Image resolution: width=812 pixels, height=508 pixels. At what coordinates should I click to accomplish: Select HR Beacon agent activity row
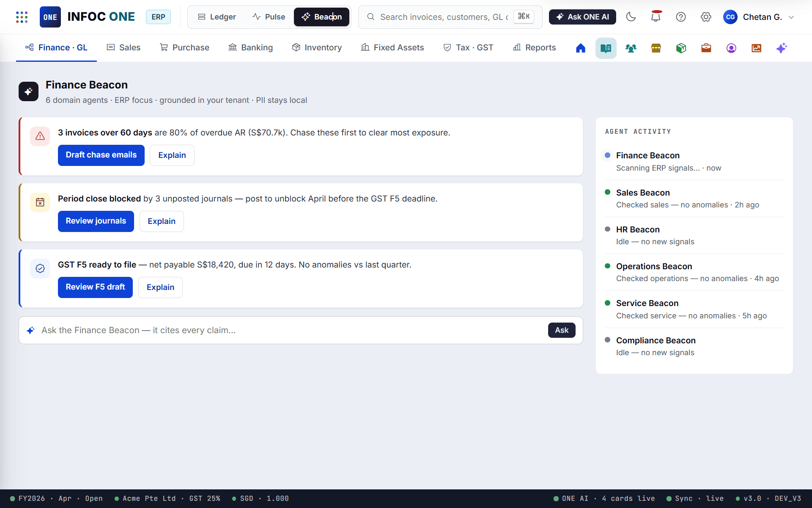(694, 235)
